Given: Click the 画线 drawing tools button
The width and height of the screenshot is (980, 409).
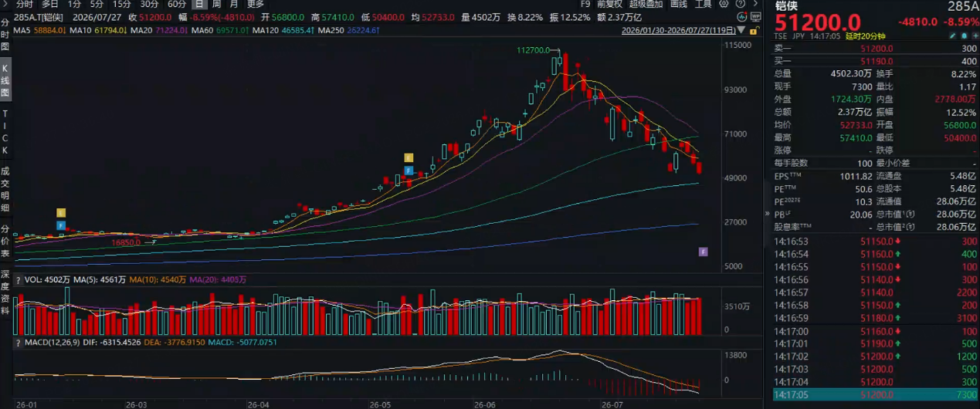Looking at the screenshot, I should coord(679,4).
